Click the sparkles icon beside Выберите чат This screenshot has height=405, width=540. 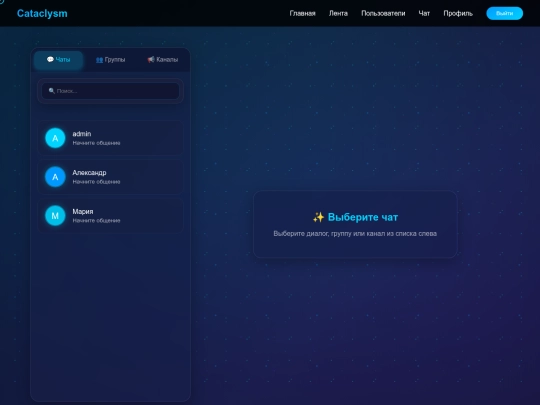click(x=319, y=217)
